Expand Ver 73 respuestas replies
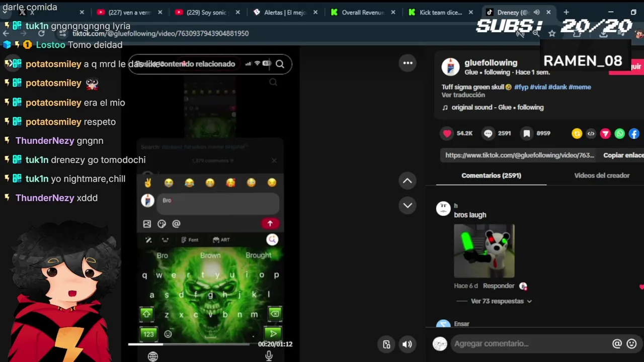This screenshot has height=362, width=644. click(x=501, y=301)
